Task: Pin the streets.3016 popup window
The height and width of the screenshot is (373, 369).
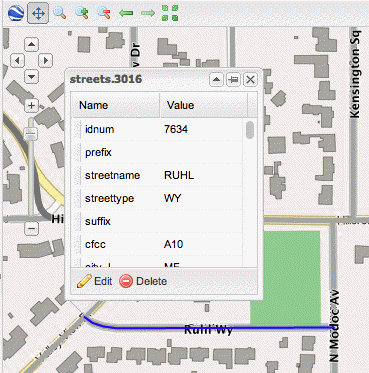Action: click(x=233, y=80)
